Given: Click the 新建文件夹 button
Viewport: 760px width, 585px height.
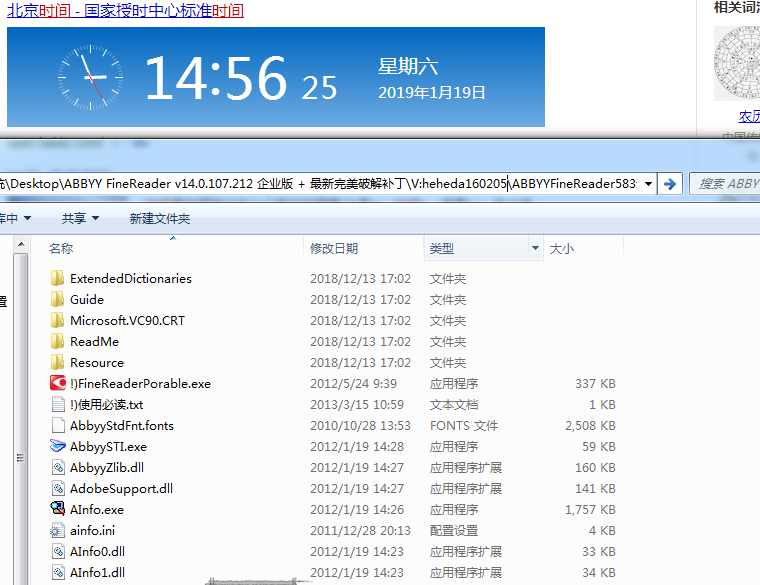Looking at the screenshot, I should coord(159,219).
